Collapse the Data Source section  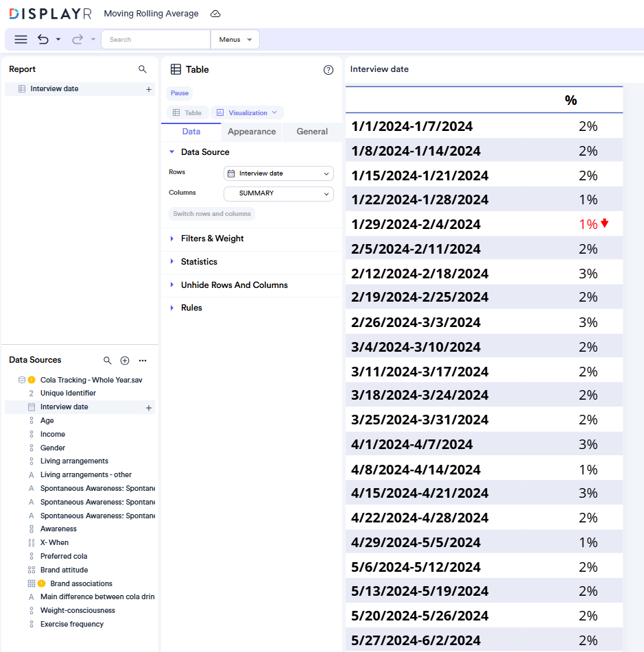point(171,152)
